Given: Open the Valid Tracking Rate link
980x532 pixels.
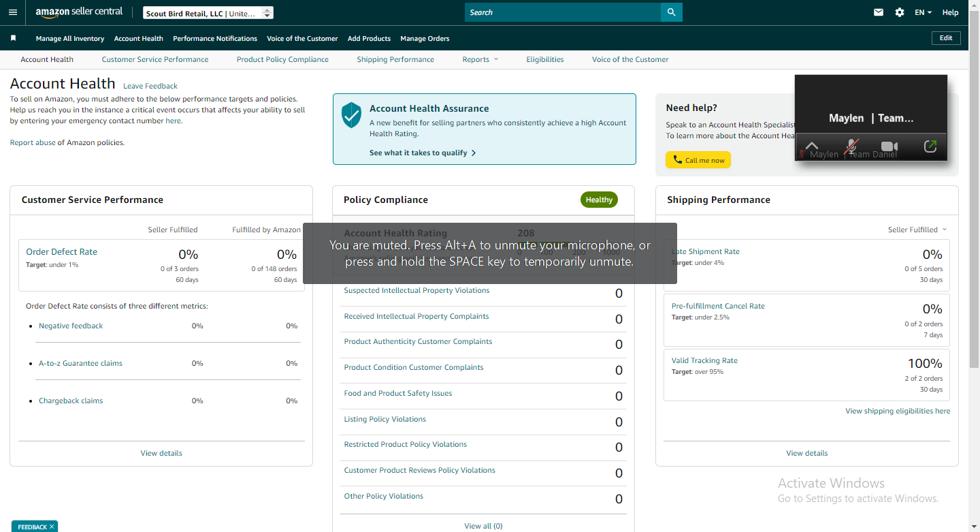Looking at the screenshot, I should coord(704,360).
